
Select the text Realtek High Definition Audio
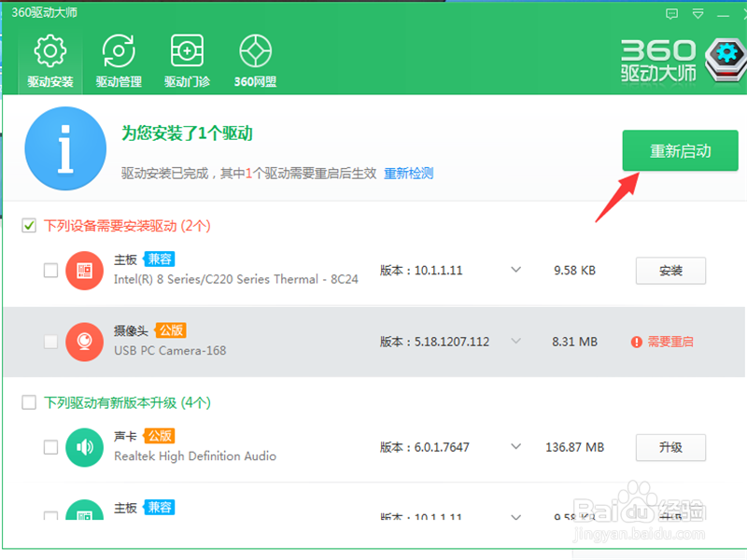click(195, 456)
